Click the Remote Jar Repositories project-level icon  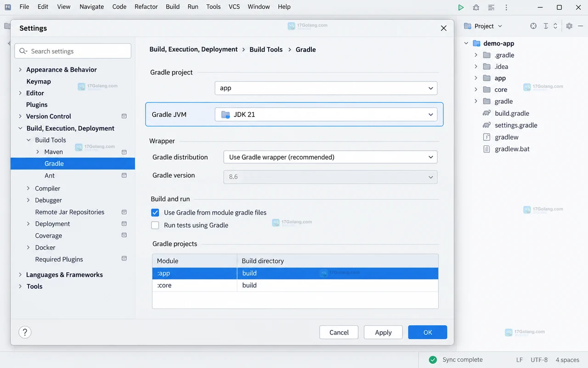(124, 212)
